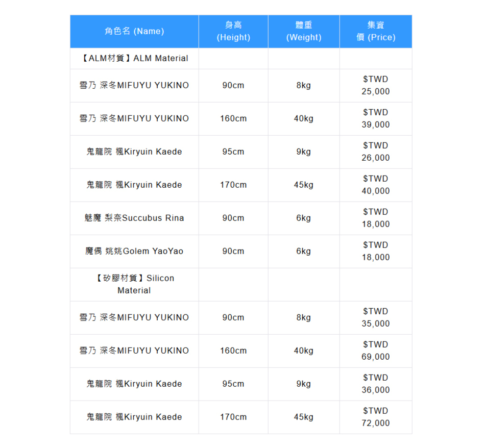This screenshot has width=485, height=448.
Task: Select the 集資價 (Price) column header
Action: [x=376, y=31]
